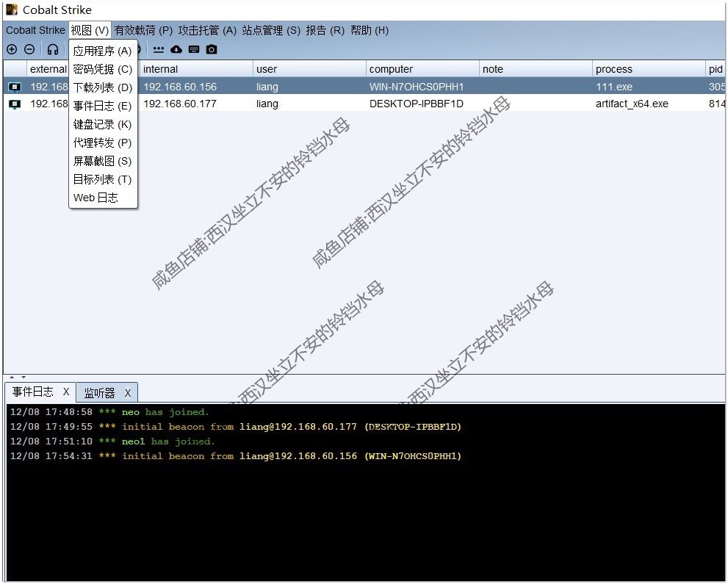This screenshot has height=584, width=728.
Task: Collapse panel with up arrow on divider
Action: 12,378
